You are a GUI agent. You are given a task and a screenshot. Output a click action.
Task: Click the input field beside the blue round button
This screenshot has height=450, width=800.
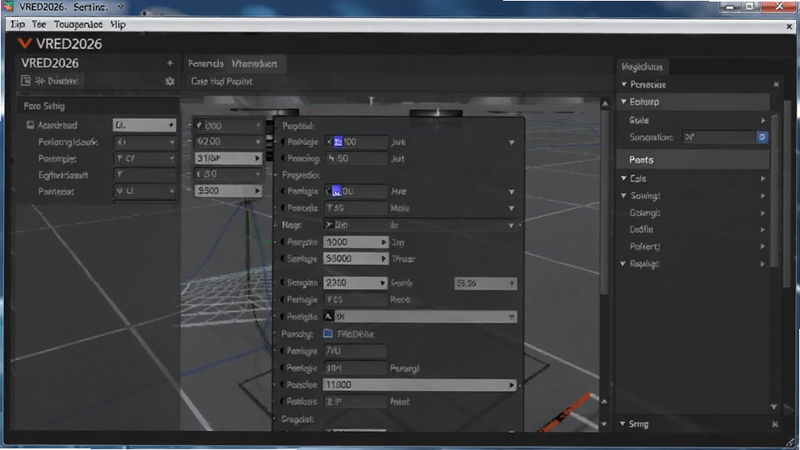point(719,137)
